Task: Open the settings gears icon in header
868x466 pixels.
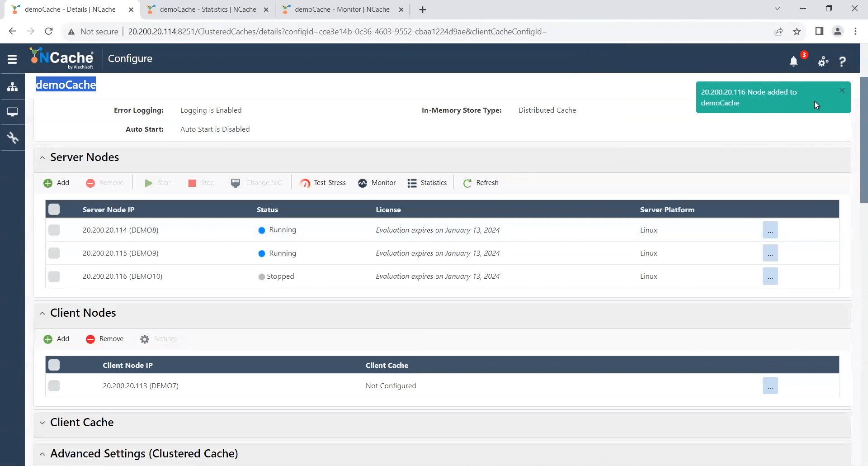Action: (x=823, y=62)
